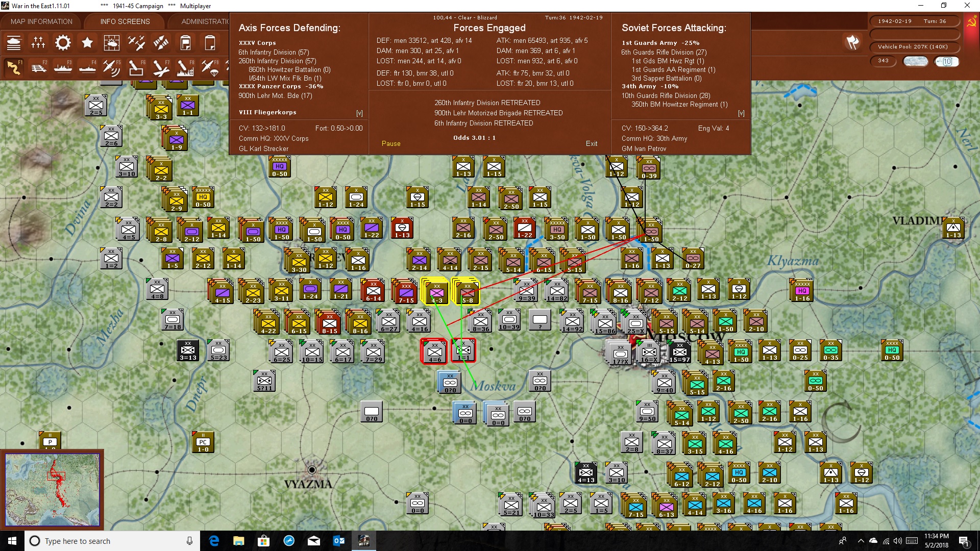980x551 pixels.
Task: Open the flagged clipboard report icon
Action: (185, 43)
